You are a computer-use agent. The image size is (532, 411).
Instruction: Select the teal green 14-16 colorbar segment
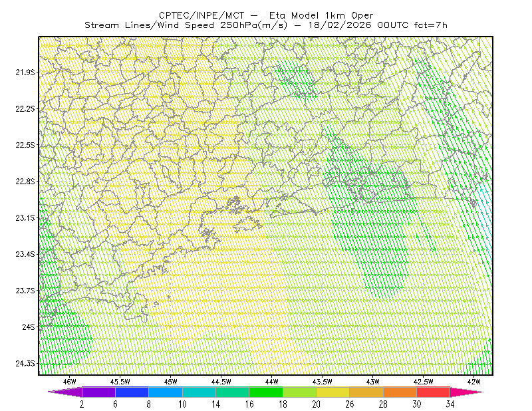tap(232, 392)
